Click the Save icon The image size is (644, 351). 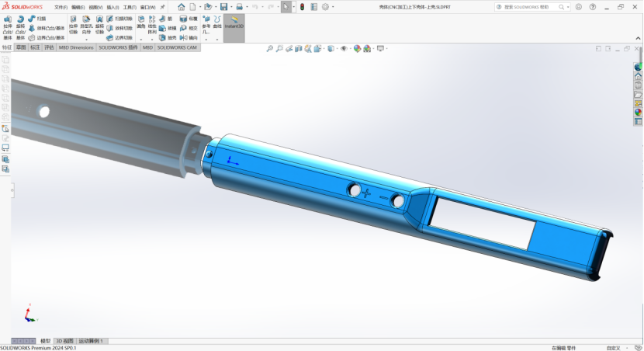point(223,7)
